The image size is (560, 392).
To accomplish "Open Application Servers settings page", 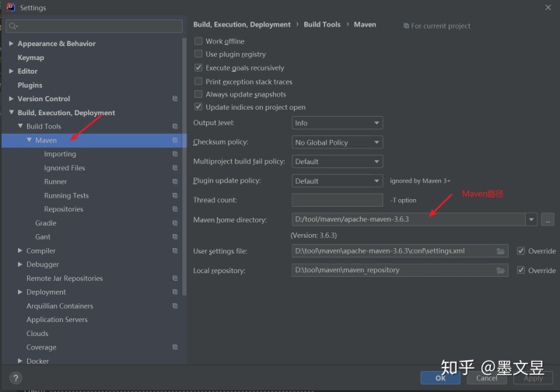I will click(57, 320).
